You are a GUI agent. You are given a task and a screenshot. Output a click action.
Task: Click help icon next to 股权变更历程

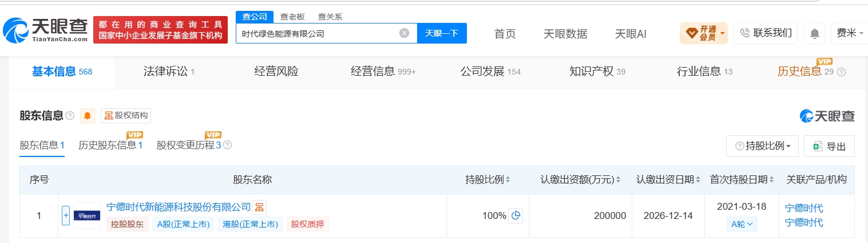click(227, 145)
